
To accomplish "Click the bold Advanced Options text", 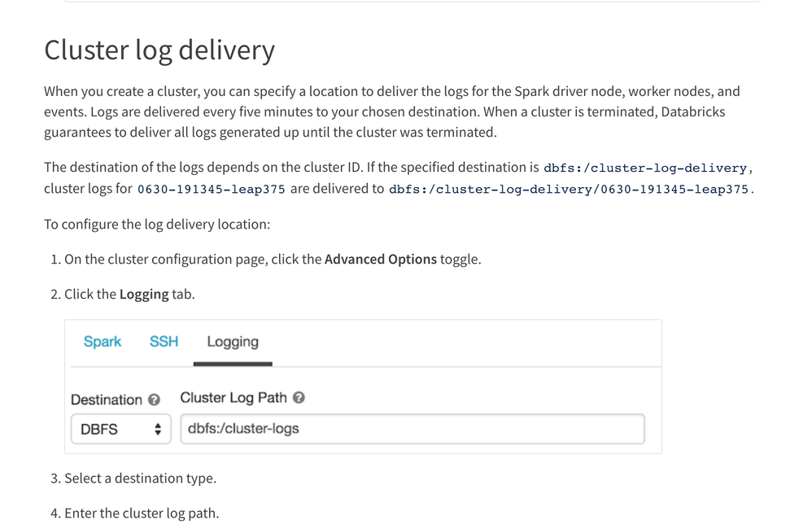I will click(380, 260).
